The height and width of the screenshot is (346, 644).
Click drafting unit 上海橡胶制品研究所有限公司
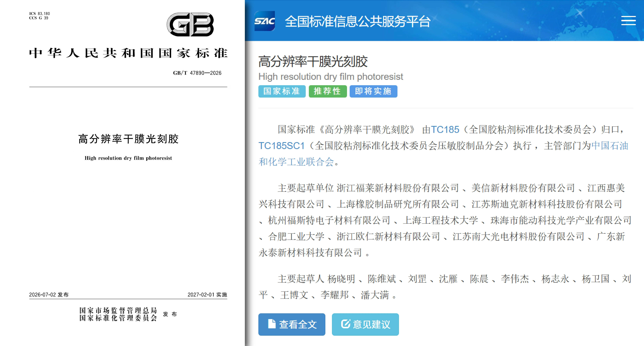point(398,204)
